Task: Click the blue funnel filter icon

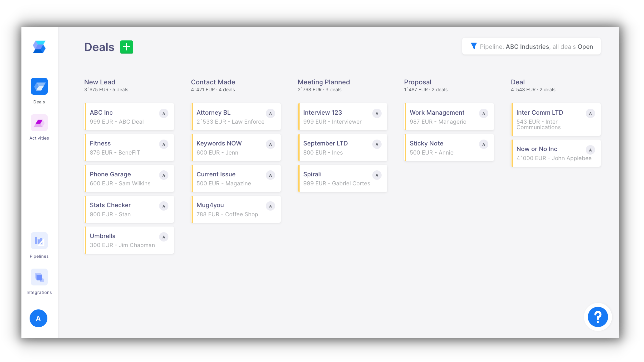Action: (x=473, y=46)
